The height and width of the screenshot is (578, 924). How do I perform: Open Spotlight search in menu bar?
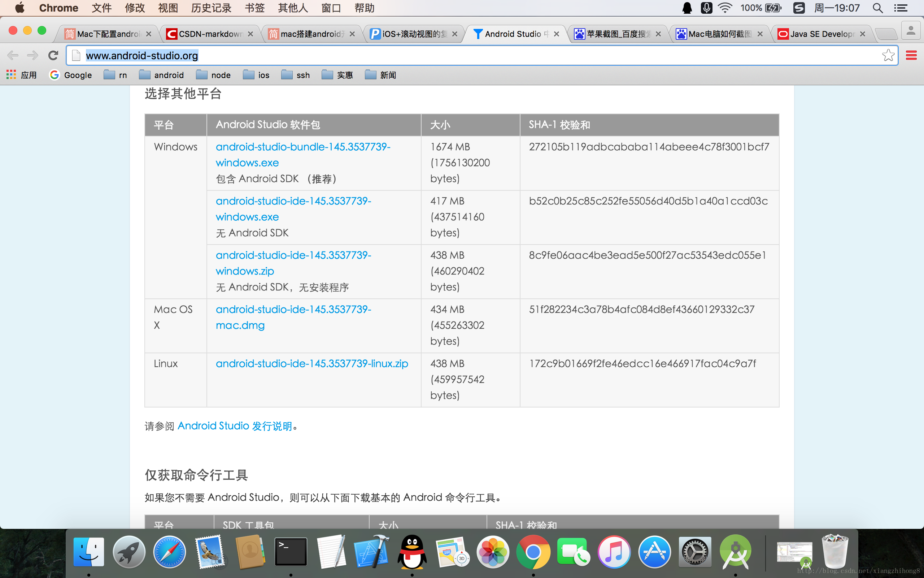coord(878,8)
